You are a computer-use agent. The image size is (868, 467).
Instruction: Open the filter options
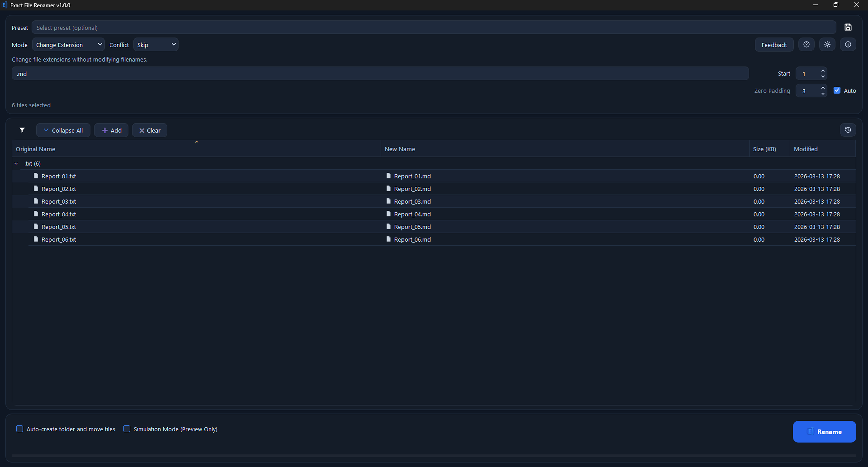[22, 130]
